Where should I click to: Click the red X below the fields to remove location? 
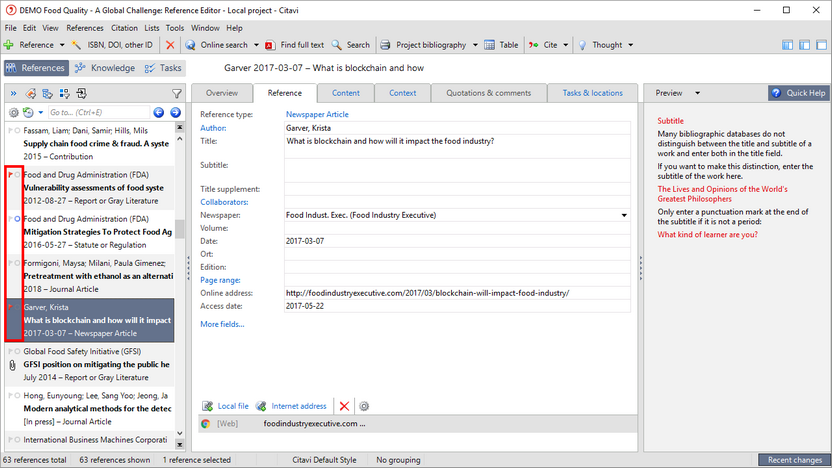point(344,406)
